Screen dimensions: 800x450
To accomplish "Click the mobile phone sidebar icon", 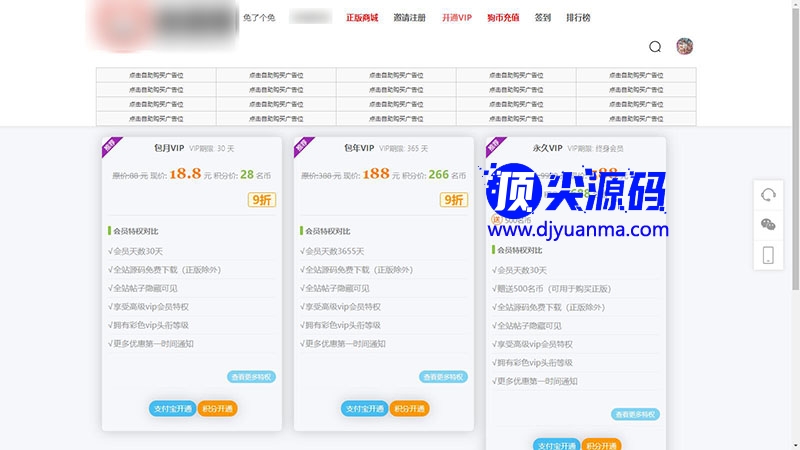I will (768, 255).
